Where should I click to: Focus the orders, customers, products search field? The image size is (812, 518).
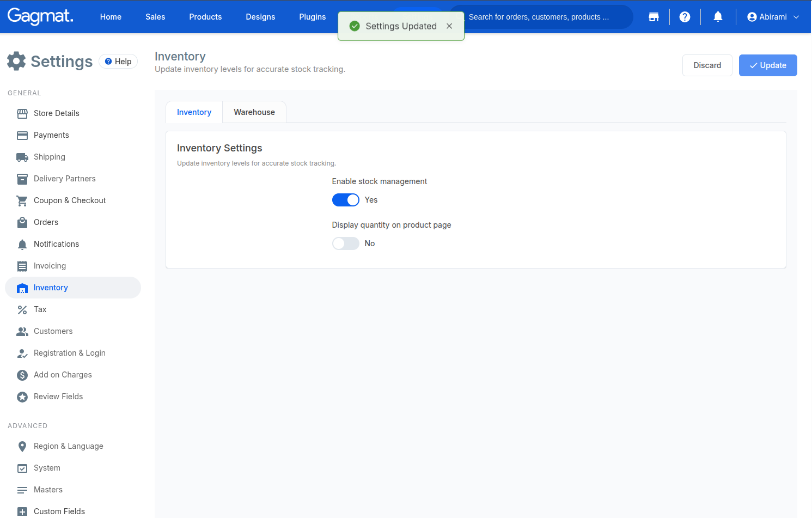point(541,17)
